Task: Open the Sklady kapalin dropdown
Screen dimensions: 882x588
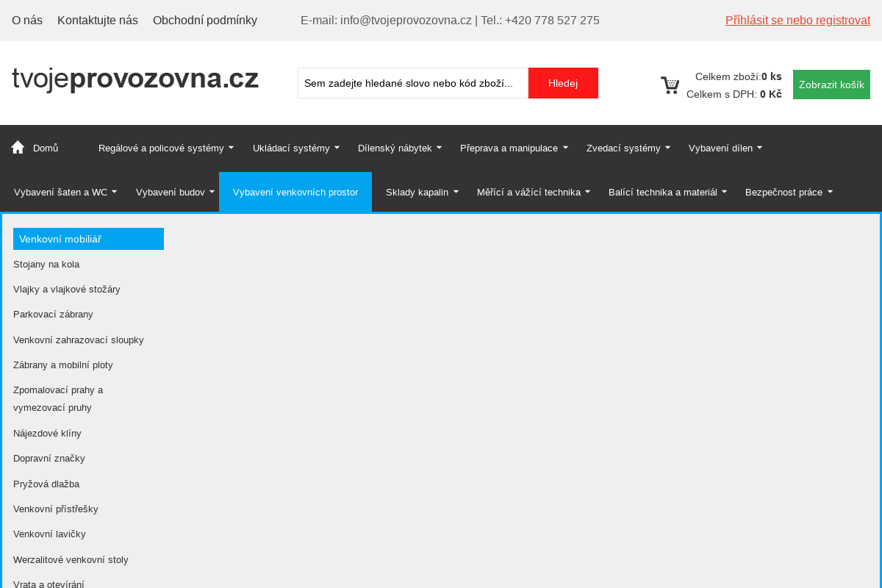Action: click(417, 192)
